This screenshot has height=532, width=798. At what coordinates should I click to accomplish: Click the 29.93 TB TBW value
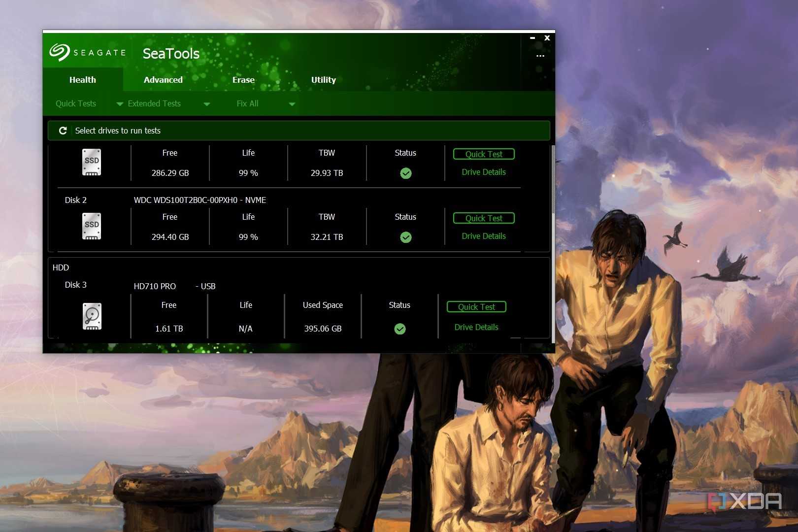[327, 173]
